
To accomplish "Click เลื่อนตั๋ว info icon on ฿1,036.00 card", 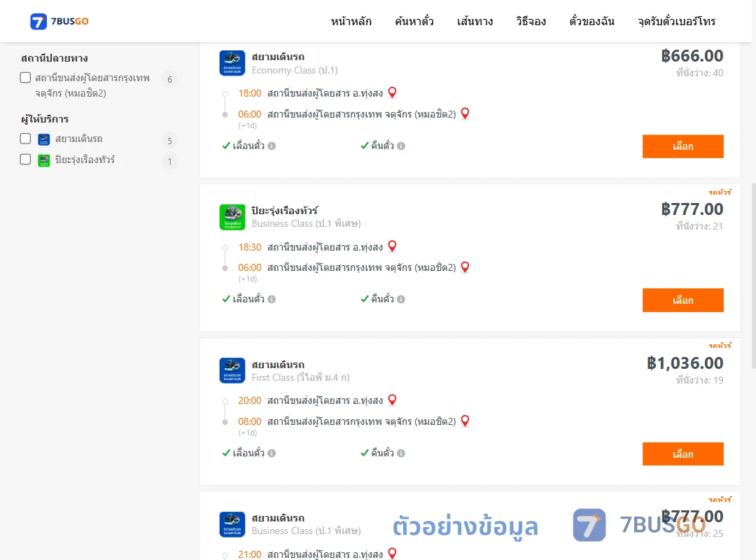I will [x=272, y=453].
